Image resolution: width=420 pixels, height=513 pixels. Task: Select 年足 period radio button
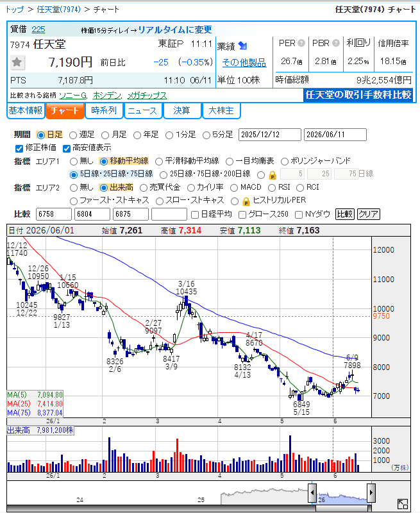click(137, 135)
